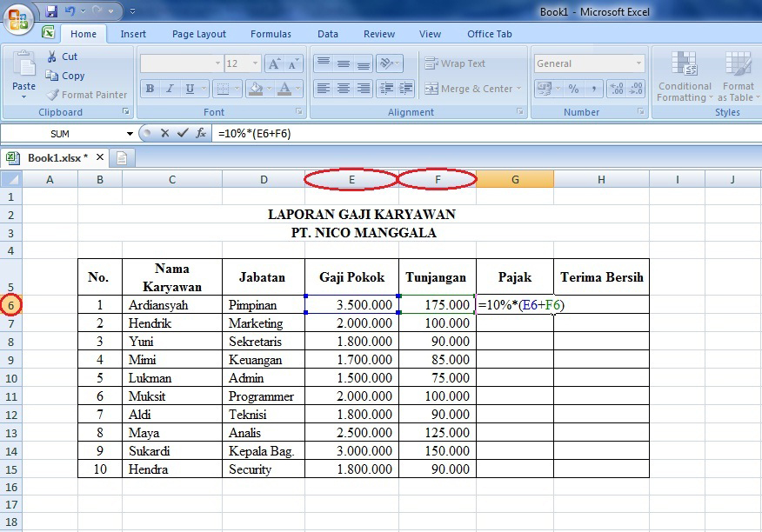This screenshot has width=762, height=532.
Task: Open number format General dropdown
Action: click(638, 63)
